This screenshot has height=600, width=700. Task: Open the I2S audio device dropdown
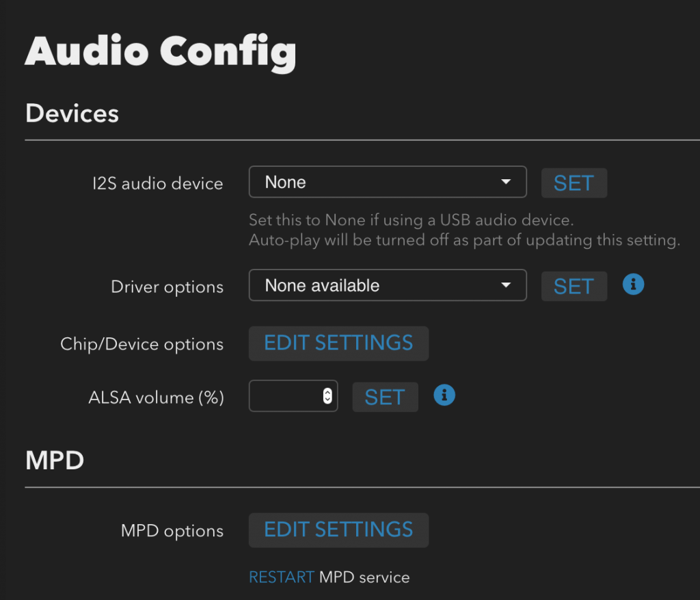coord(388,182)
